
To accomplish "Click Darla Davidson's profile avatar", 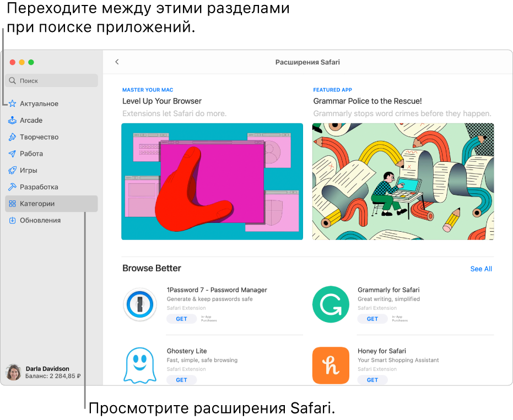I will 14,372.
